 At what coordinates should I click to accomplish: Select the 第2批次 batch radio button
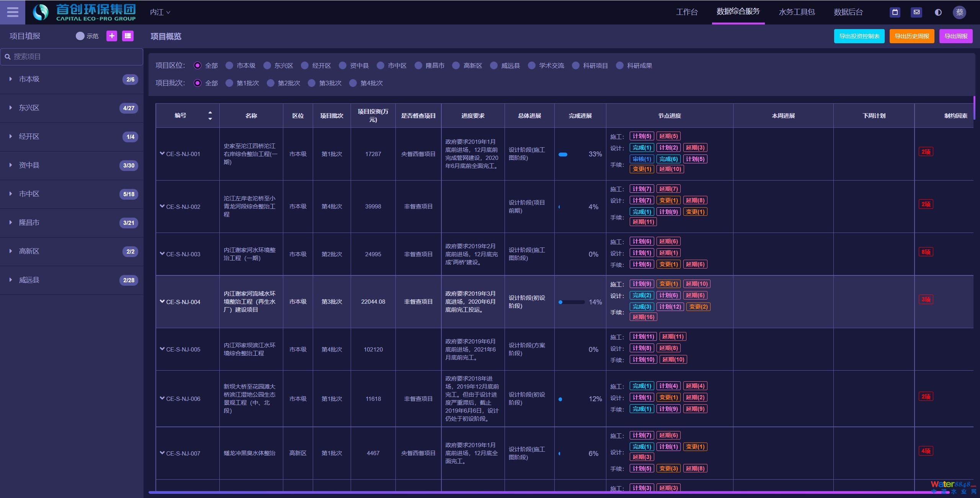(271, 83)
